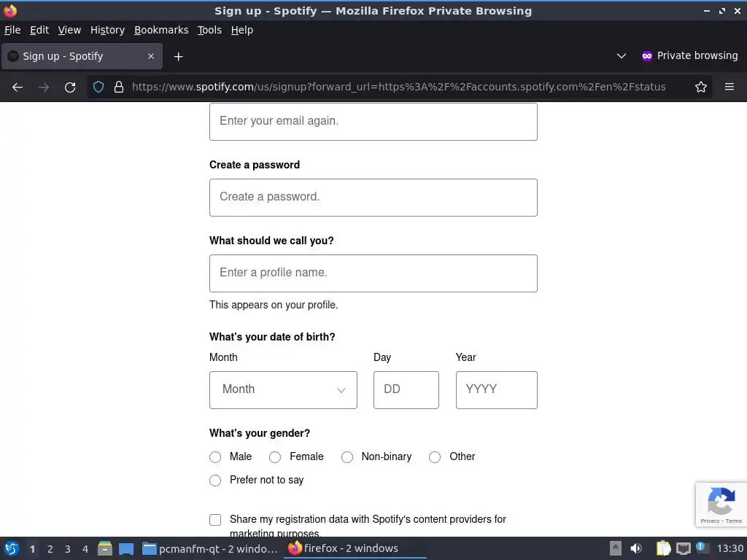
Task: Open the Month dropdown for birth date
Action: pos(283,390)
